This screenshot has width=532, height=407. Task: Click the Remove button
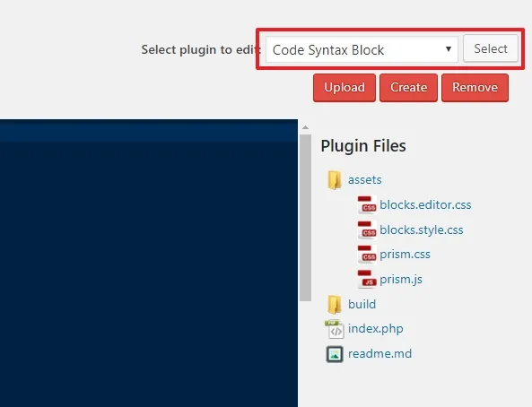(475, 88)
